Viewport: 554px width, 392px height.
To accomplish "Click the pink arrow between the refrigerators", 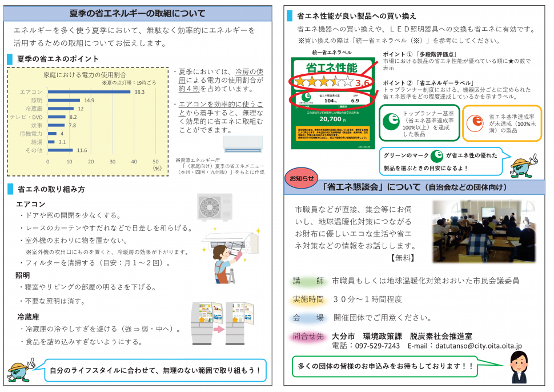I will (219, 329).
